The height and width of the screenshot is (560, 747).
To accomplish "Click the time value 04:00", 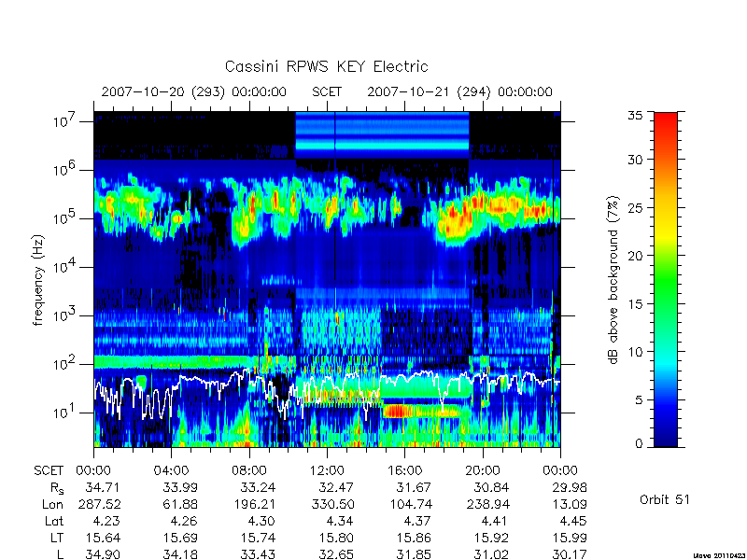I will click(x=171, y=470).
